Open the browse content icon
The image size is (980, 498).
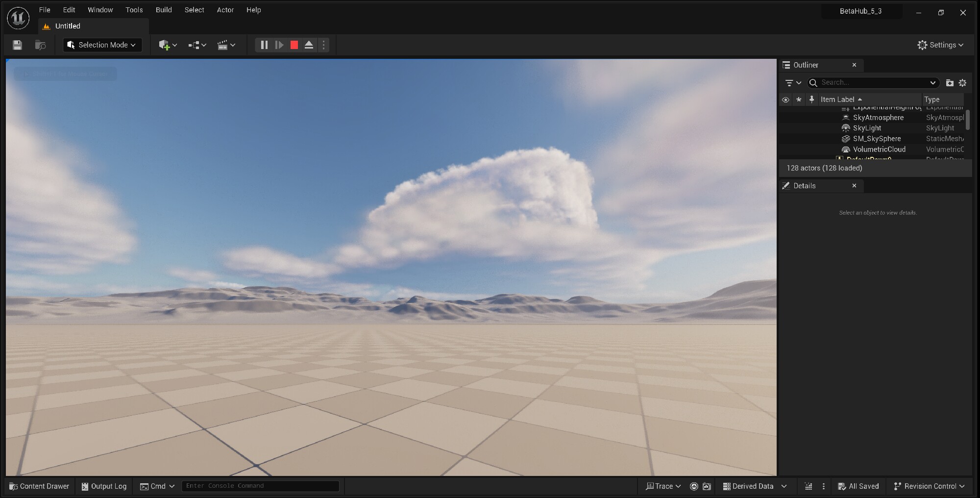click(41, 45)
